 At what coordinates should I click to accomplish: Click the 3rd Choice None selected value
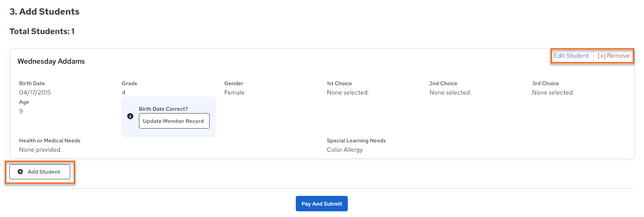(553, 92)
